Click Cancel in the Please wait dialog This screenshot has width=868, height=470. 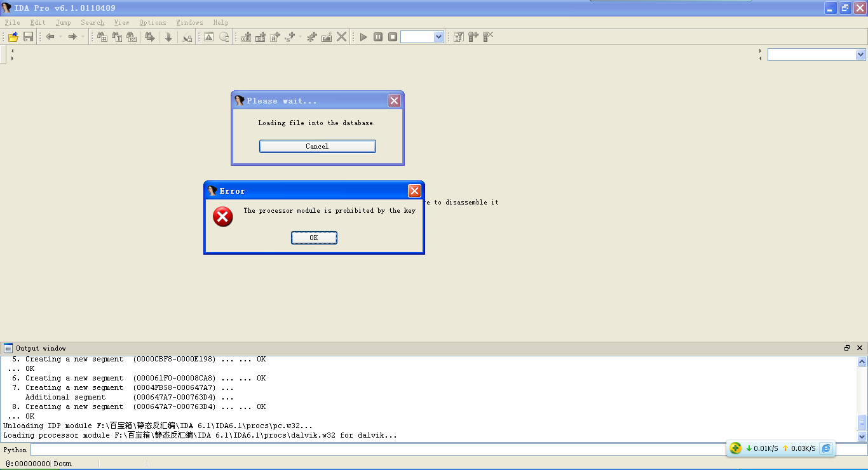click(x=317, y=146)
